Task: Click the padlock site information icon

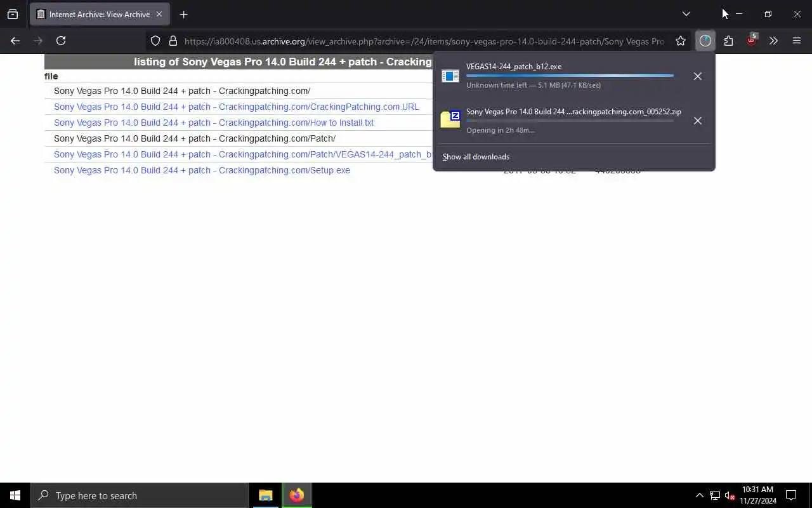Action: point(173,41)
